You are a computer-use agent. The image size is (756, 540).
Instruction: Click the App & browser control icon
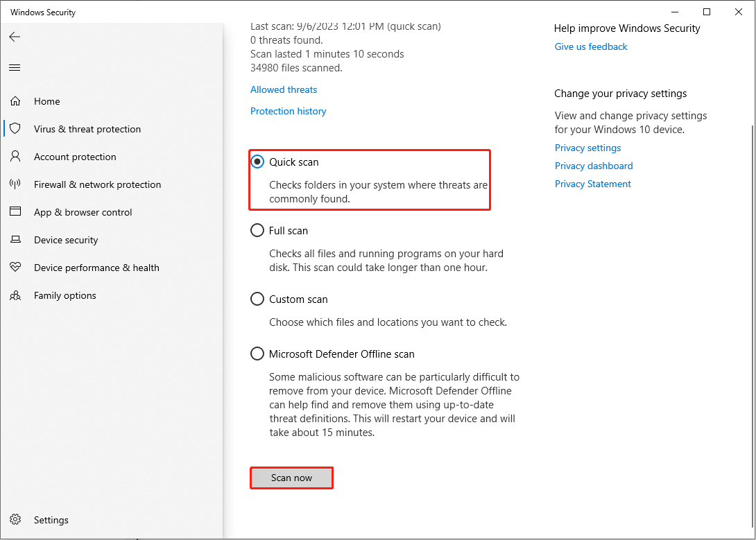pyautogui.click(x=15, y=212)
